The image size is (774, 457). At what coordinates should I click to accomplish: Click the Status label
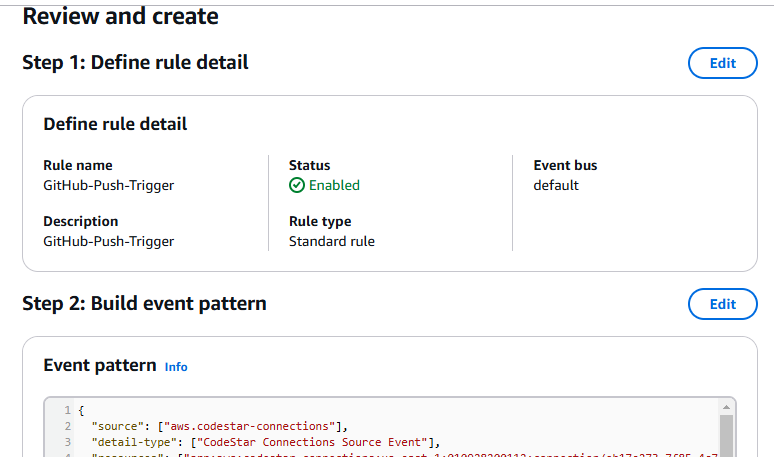[310, 165]
